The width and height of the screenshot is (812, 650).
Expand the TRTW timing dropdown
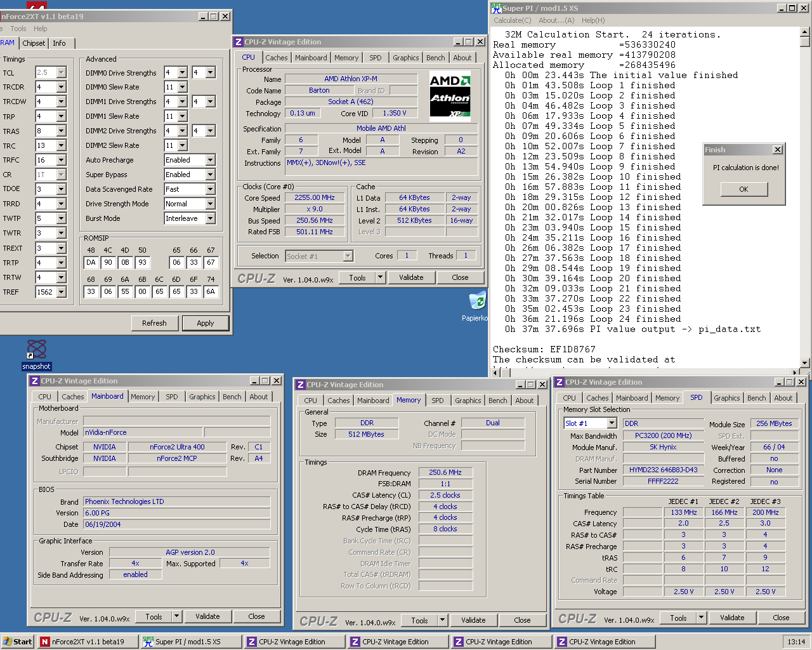coord(62,277)
